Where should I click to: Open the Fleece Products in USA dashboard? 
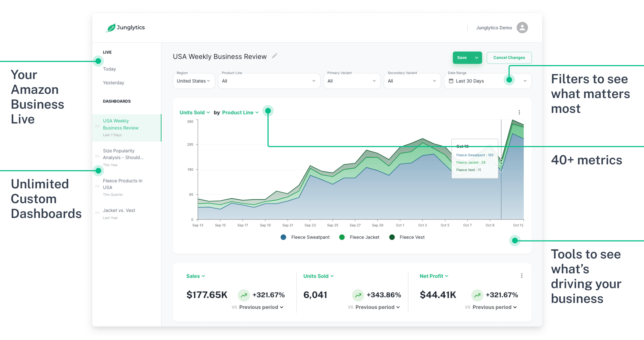tap(123, 184)
